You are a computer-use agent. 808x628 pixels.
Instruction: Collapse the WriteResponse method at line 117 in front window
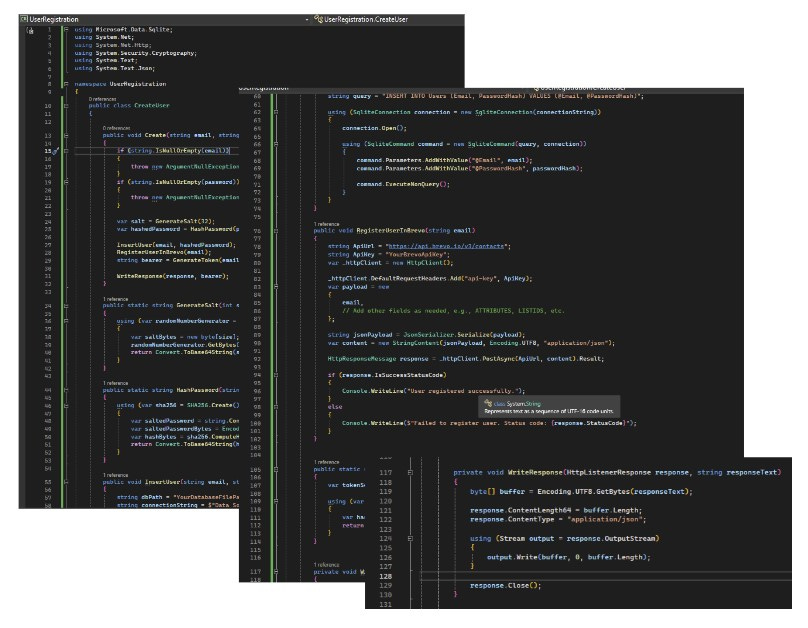coord(411,472)
